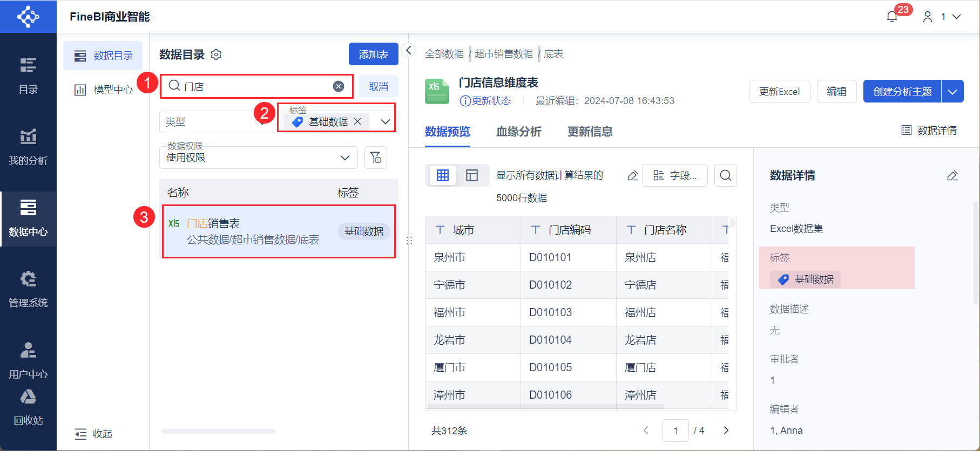Viewport: 980px width, 451px height.
Task: Collapse the navigation with 收起
Action: point(93,434)
